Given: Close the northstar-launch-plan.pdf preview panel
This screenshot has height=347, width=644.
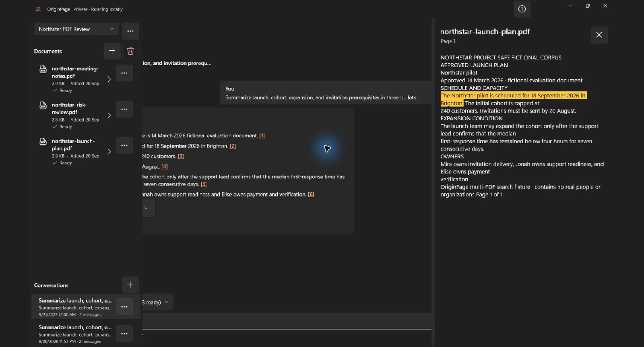Looking at the screenshot, I should point(599,35).
